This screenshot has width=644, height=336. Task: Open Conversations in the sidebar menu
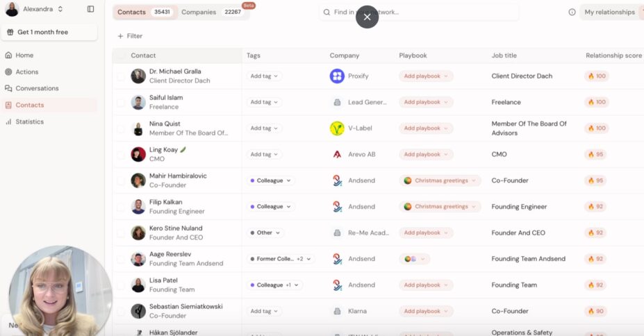37,88
